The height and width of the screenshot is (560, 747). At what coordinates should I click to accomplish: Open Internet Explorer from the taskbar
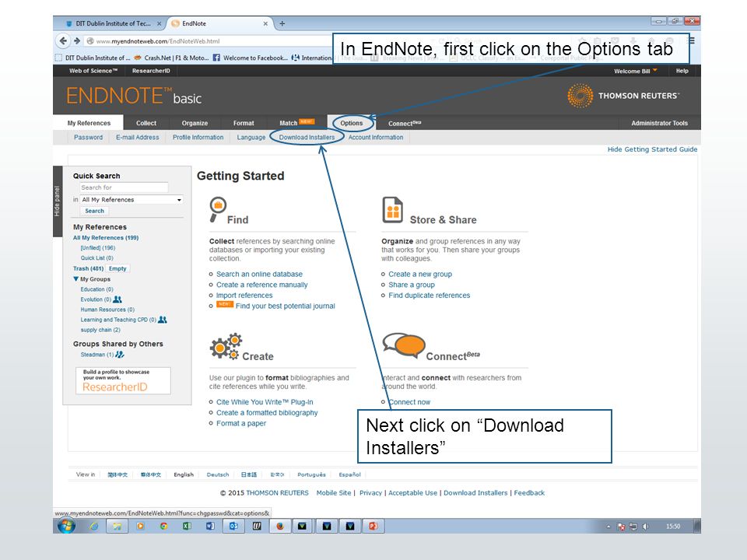click(x=94, y=527)
